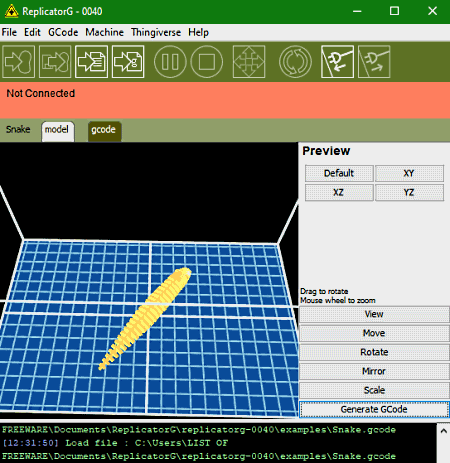Open the Machine menu

click(x=104, y=32)
